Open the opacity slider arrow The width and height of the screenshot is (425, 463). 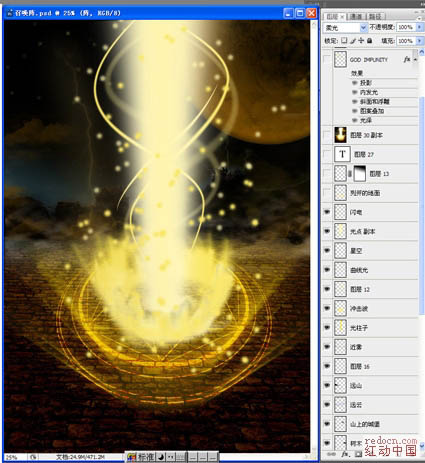pos(419,27)
